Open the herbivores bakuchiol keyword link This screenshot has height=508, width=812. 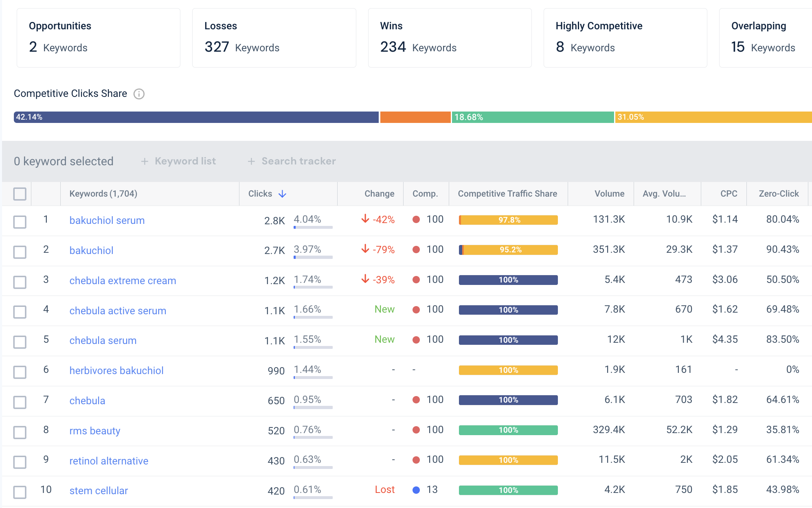pyautogui.click(x=116, y=370)
